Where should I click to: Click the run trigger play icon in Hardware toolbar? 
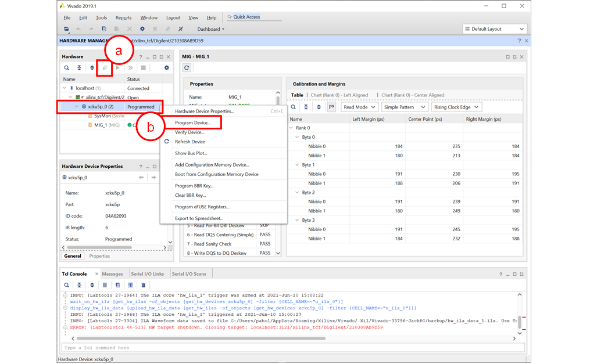(118, 68)
